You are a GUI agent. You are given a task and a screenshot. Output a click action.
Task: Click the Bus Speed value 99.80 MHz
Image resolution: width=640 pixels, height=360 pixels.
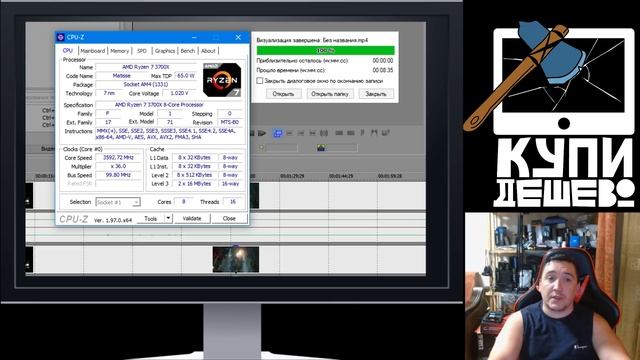point(118,175)
